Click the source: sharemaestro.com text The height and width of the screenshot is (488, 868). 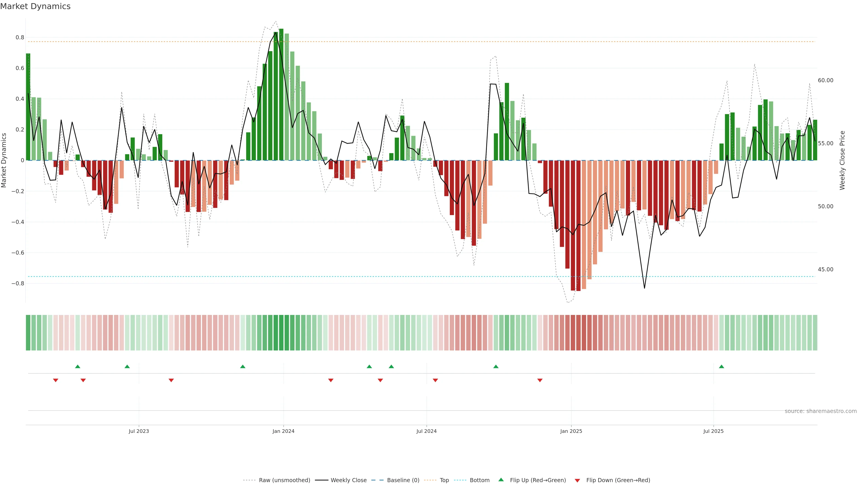tap(821, 411)
